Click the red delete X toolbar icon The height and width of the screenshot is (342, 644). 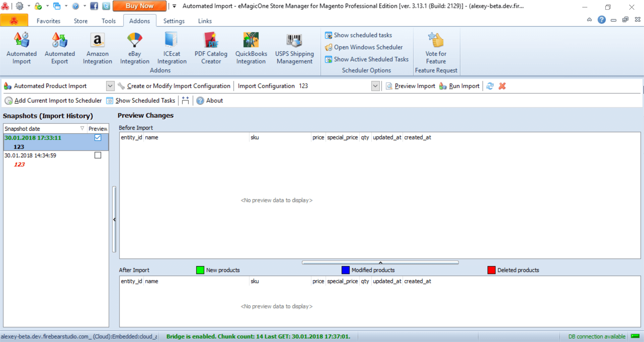point(502,86)
